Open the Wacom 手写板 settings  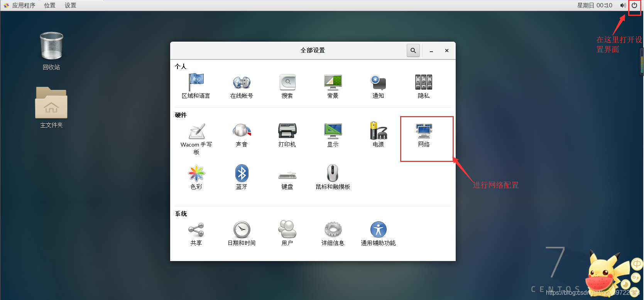(x=196, y=139)
